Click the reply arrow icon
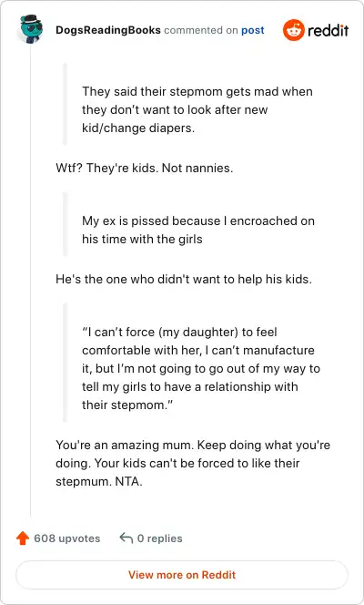 (126, 538)
